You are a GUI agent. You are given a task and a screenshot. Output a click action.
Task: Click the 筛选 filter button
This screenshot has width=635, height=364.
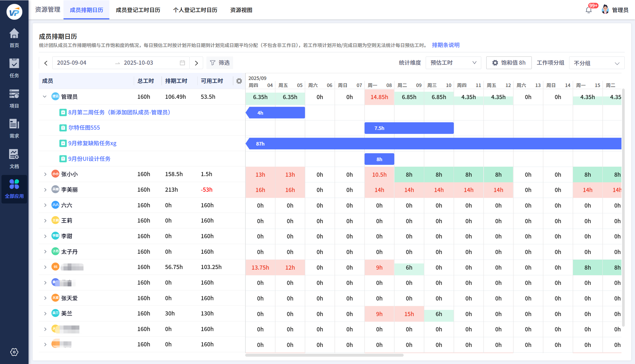[x=220, y=63]
